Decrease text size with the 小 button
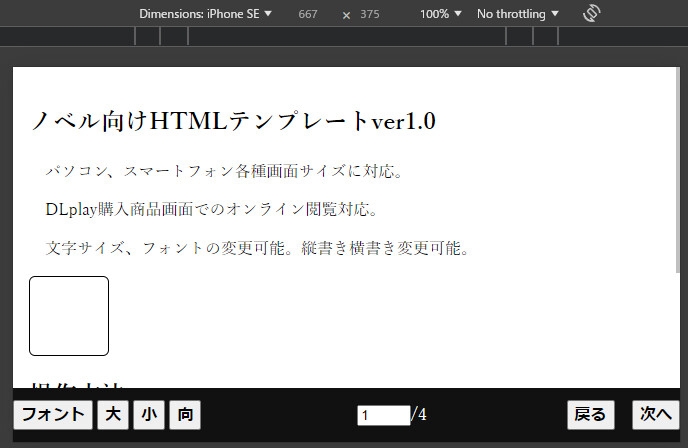Image resolution: width=688 pixels, height=448 pixels. [148, 415]
